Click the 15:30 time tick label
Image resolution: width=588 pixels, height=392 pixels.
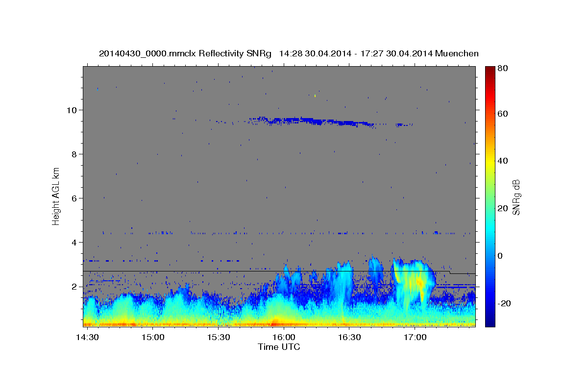tap(219, 338)
